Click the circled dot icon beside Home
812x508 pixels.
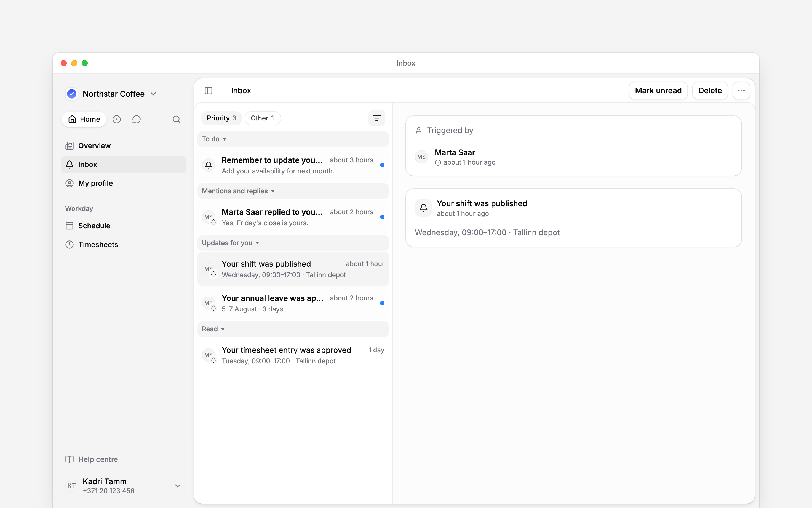coord(116,119)
